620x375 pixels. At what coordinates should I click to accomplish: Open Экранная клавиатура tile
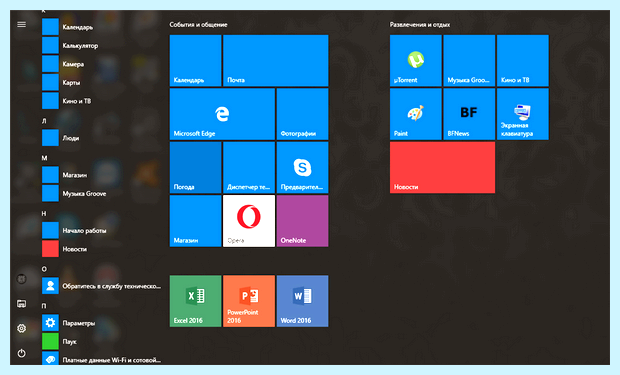click(523, 114)
